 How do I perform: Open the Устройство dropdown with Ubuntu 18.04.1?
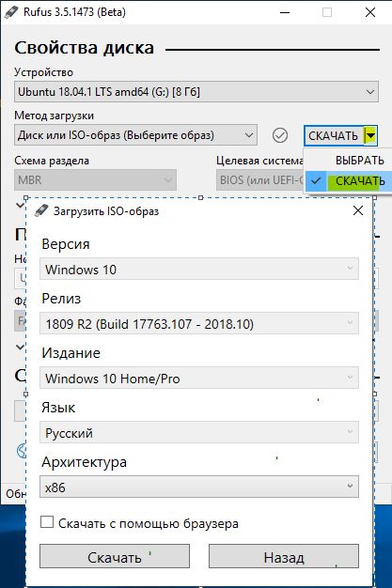196,92
